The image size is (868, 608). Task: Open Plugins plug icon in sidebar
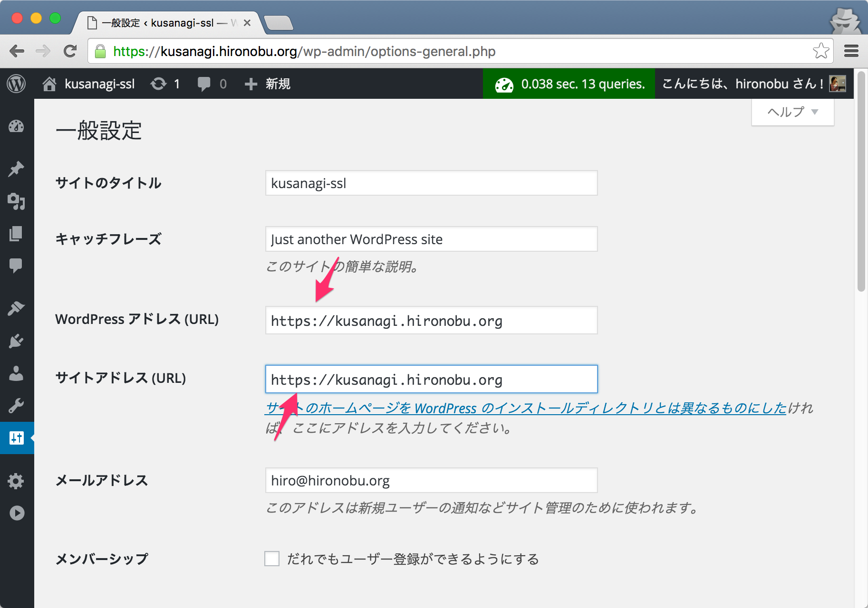(x=16, y=341)
